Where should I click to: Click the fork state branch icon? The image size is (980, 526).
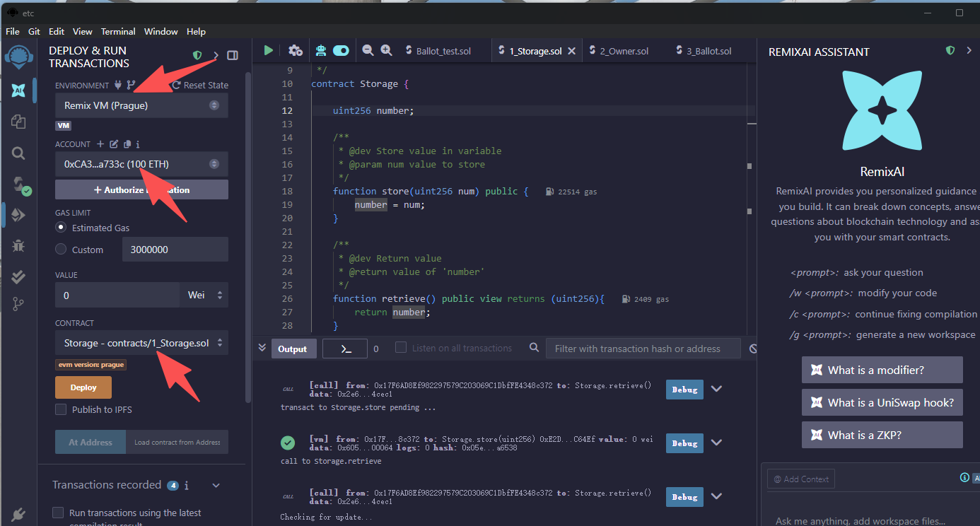(131, 85)
